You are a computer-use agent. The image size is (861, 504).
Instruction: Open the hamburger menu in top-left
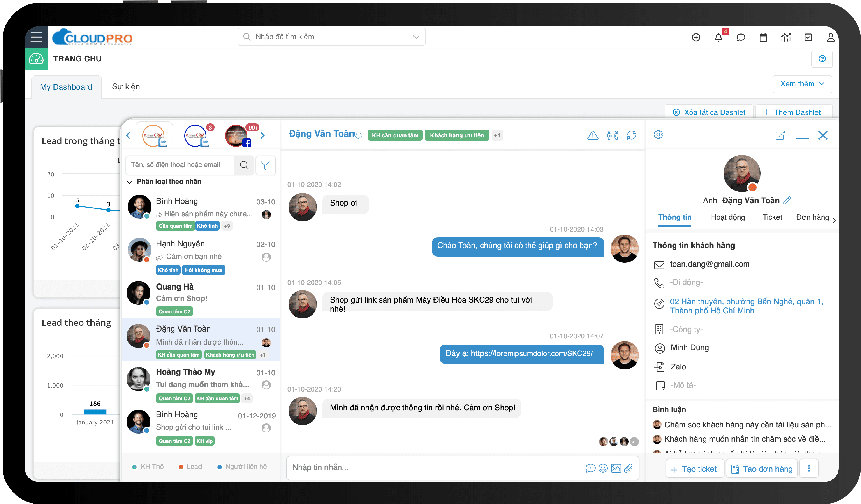(x=36, y=37)
